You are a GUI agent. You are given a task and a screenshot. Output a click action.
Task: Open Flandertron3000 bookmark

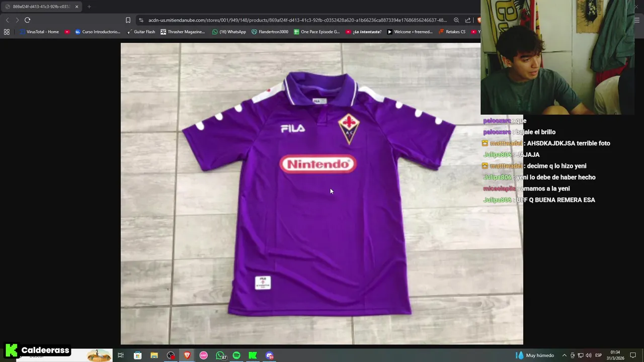[x=270, y=32]
